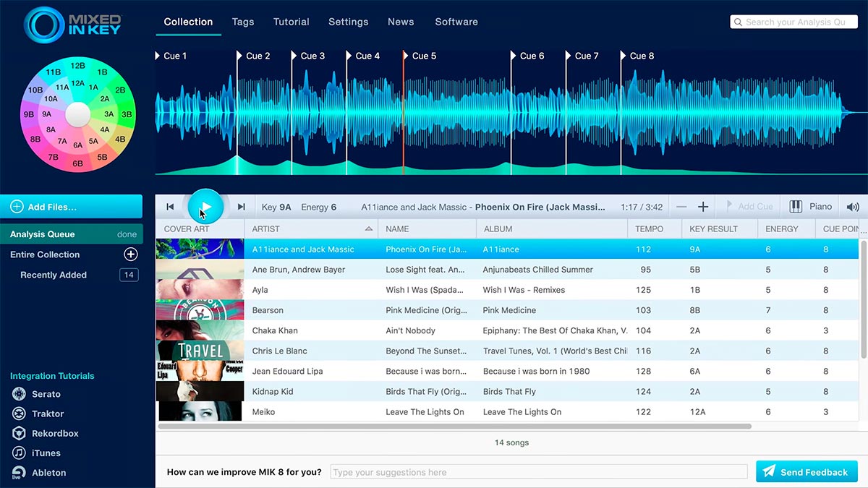Open the Collection tab

pos(188,22)
